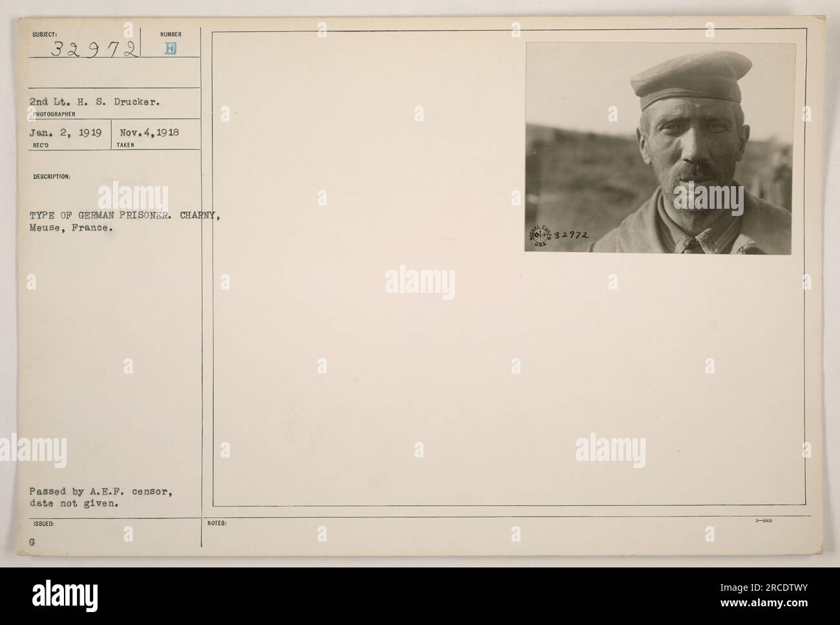Viewport: 840px width, 625px height.
Task: Click the 'NUMBER' field label
Action: point(171,34)
